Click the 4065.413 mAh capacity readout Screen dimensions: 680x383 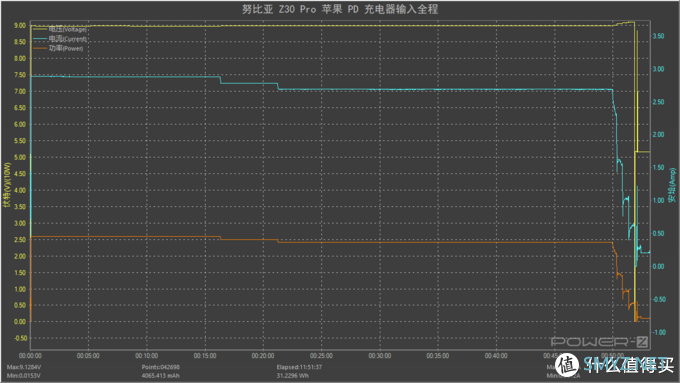(x=160, y=376)
